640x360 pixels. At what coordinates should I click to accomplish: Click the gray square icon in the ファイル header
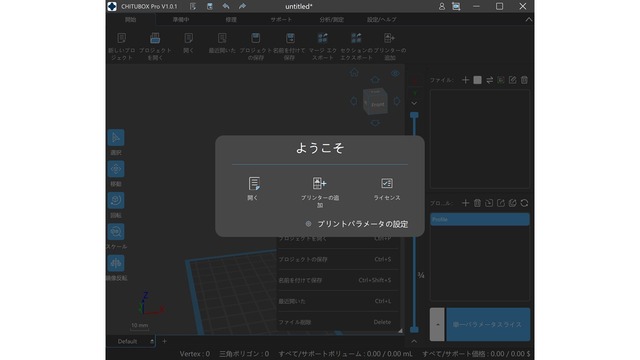[477, 80]
